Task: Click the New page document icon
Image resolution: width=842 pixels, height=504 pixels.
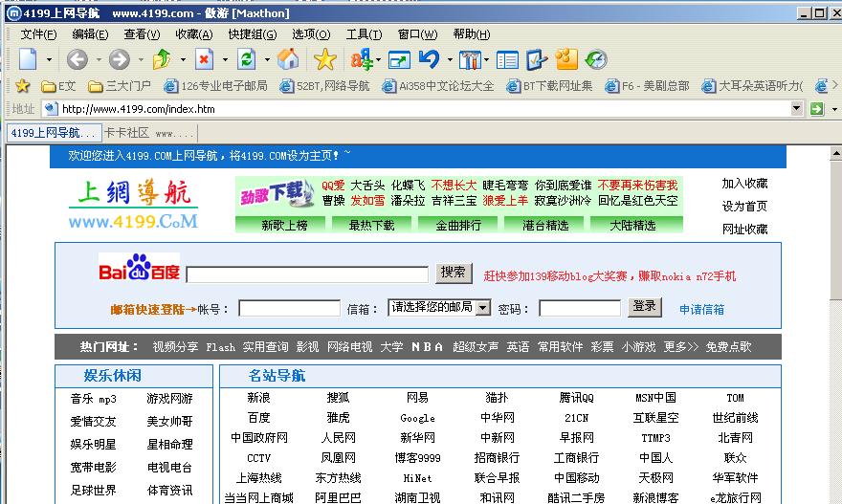Action: pos(28,60)
